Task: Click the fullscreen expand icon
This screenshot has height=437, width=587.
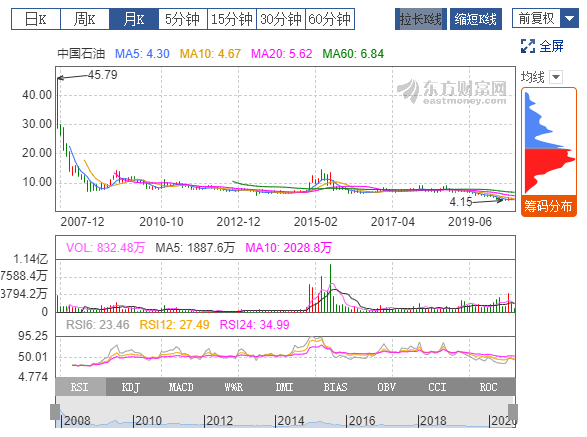Action: click(528, 46)
